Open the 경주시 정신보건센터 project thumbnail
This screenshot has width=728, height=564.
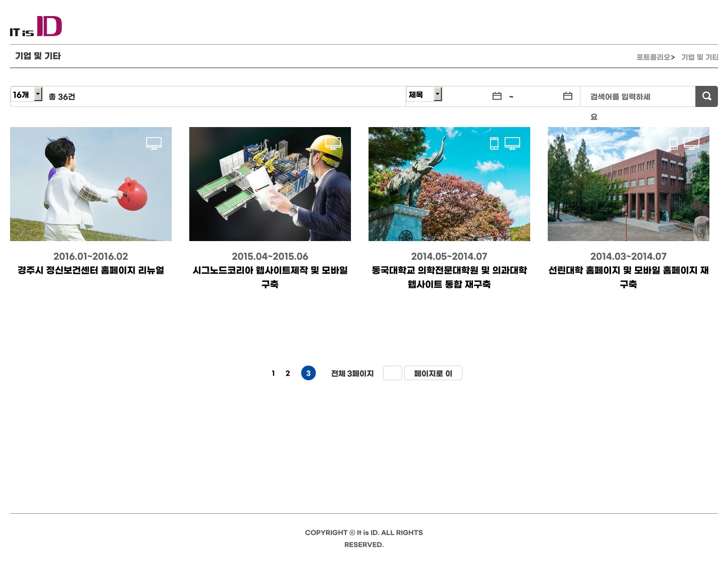91,184
